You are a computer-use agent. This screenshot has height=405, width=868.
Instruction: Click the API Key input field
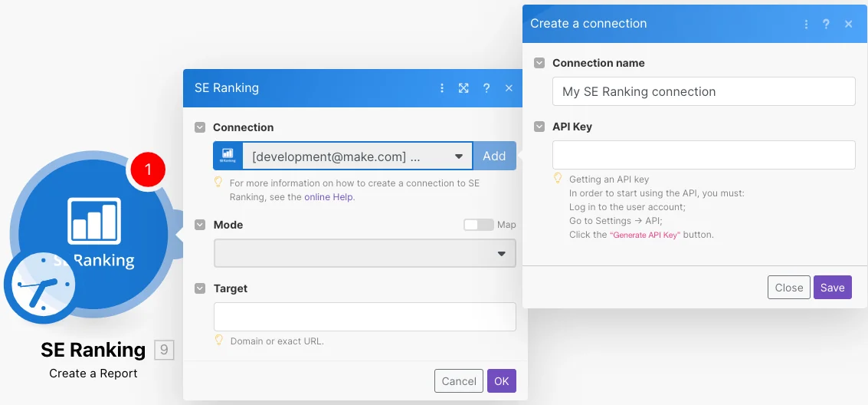(x=703, y=155)
